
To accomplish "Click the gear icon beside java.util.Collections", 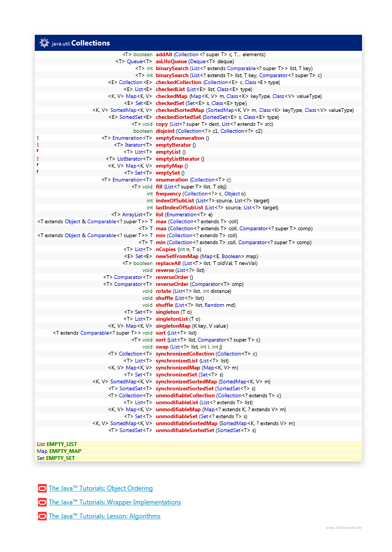I will coord(44,43).
